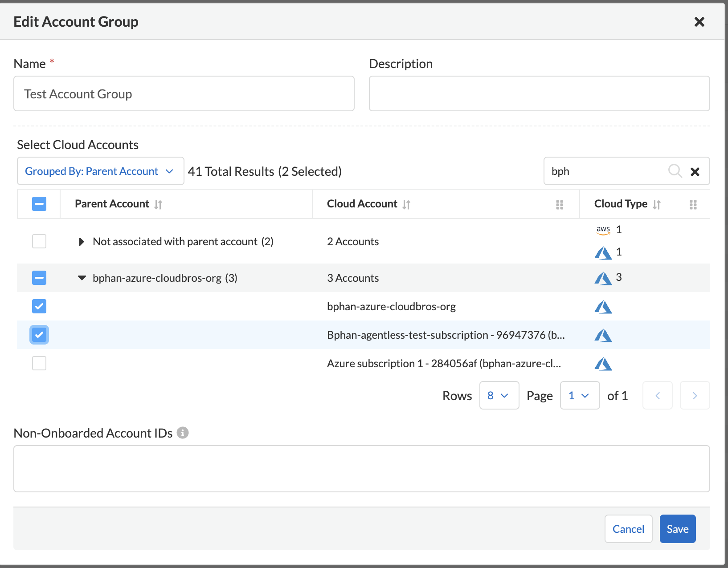Expand 'Not associated with parent account' group
The width and height of the screenshot is (728, 568).
click(81, 242)
